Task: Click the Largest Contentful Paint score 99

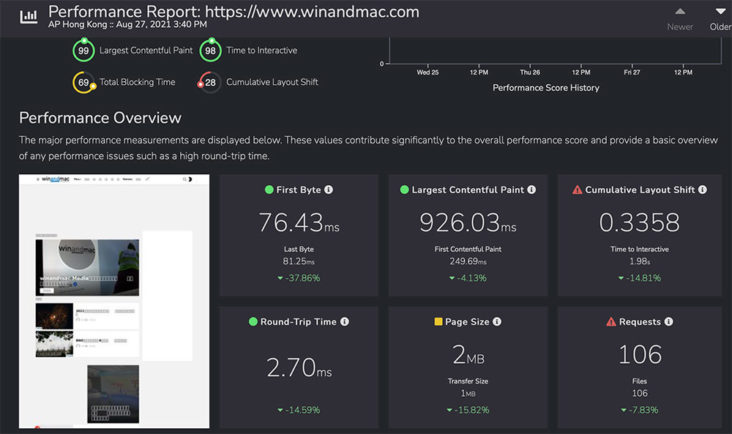Action: (x=83, y=50)
